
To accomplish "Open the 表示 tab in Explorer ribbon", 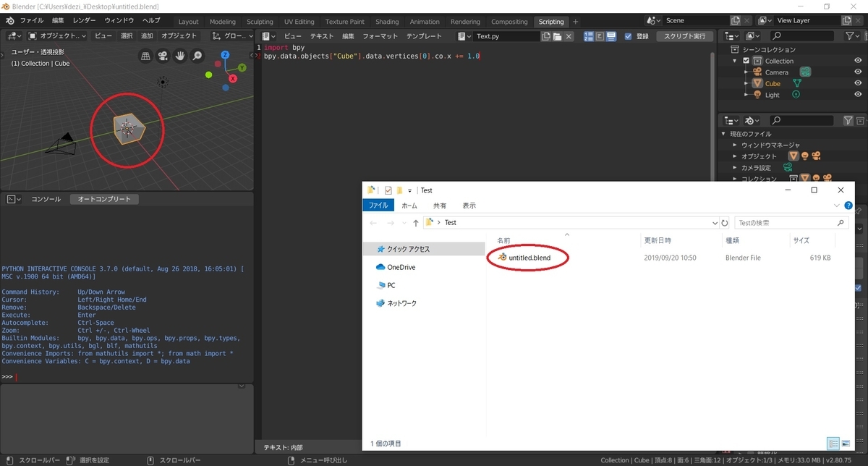I will [469, 206].
